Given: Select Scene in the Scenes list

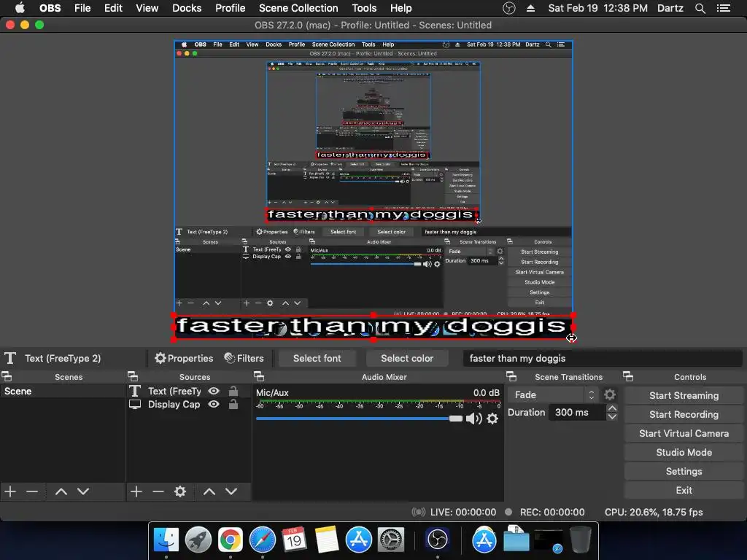Looking at the screenshot, I should [63, 391].
